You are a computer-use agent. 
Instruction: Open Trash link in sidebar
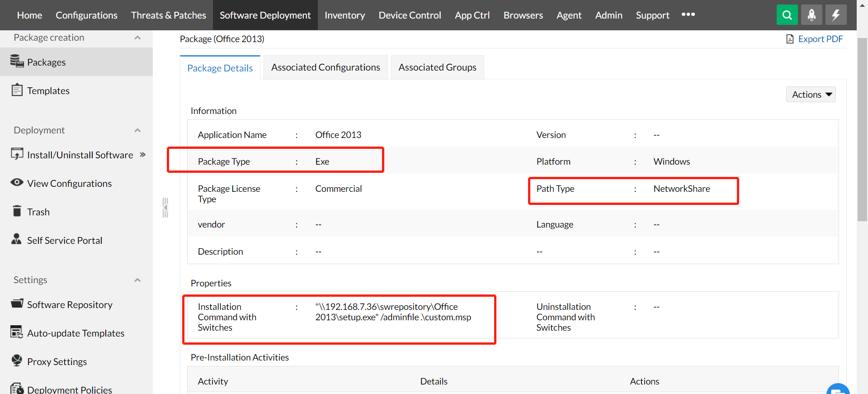coord(38,212)
